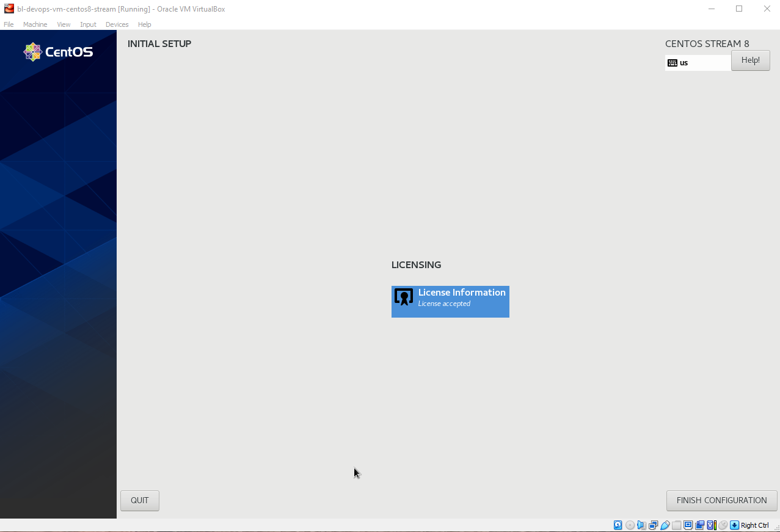Click the shared folders status icon
This screenshot has height=532, width=780.
click(x=676, y=525)
